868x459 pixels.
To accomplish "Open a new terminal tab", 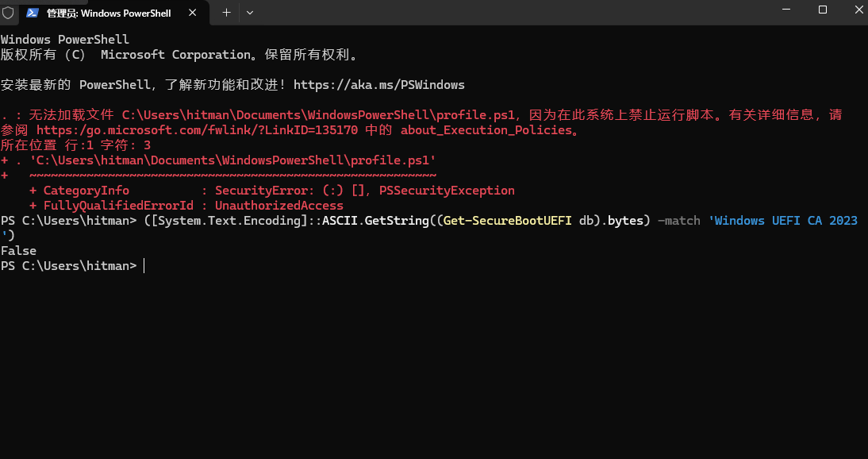I will pos(226,13).
